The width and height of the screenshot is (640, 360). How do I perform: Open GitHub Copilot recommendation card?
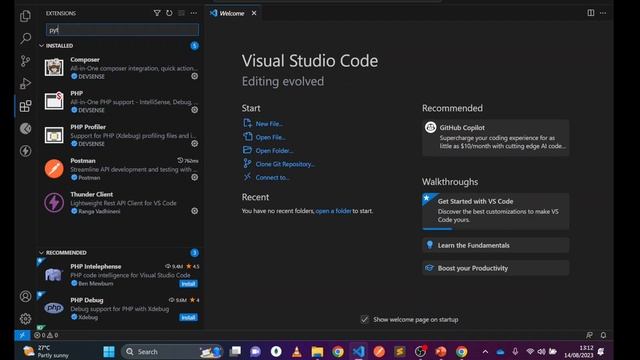[496, 137]
